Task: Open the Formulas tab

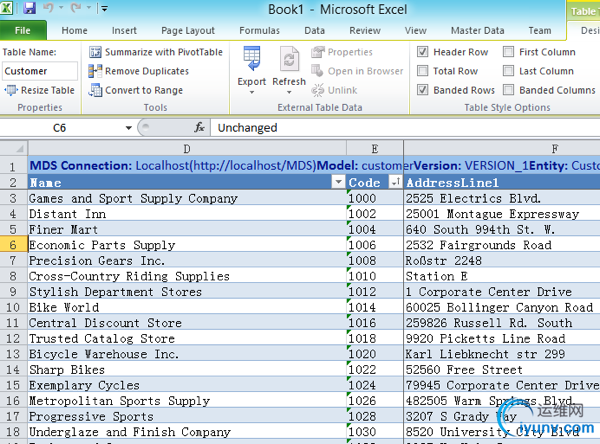Action: click(x=259, y=31)
